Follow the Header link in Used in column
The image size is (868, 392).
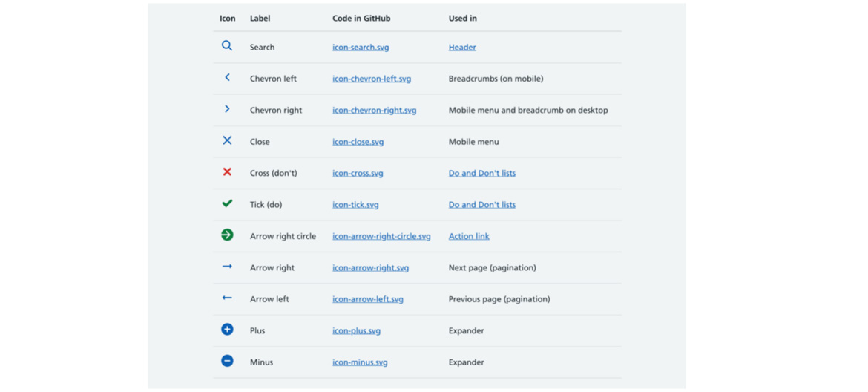[x=461, y=48]
